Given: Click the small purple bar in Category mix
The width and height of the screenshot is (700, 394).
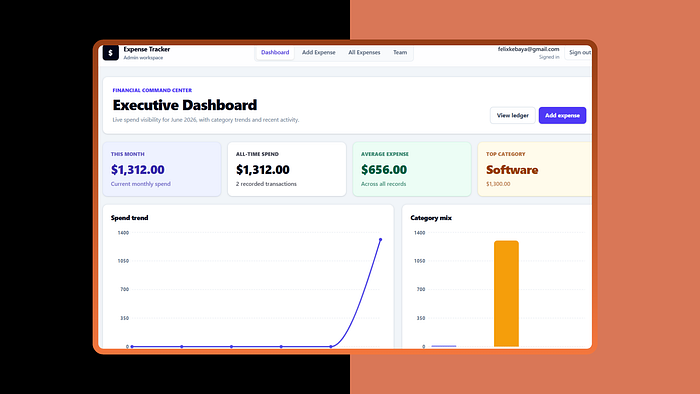Looking at the screenshot, I should point(444,346).
